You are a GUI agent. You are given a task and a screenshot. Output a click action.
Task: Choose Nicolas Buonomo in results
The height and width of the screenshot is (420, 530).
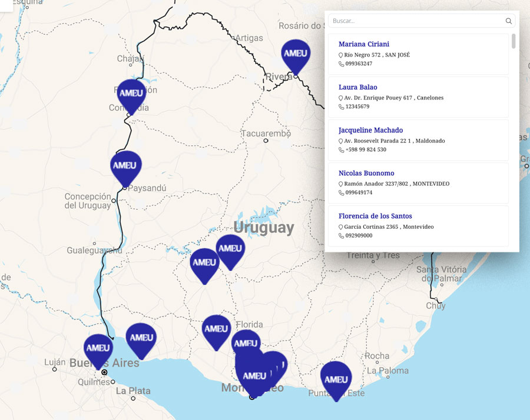click(366, 173)
